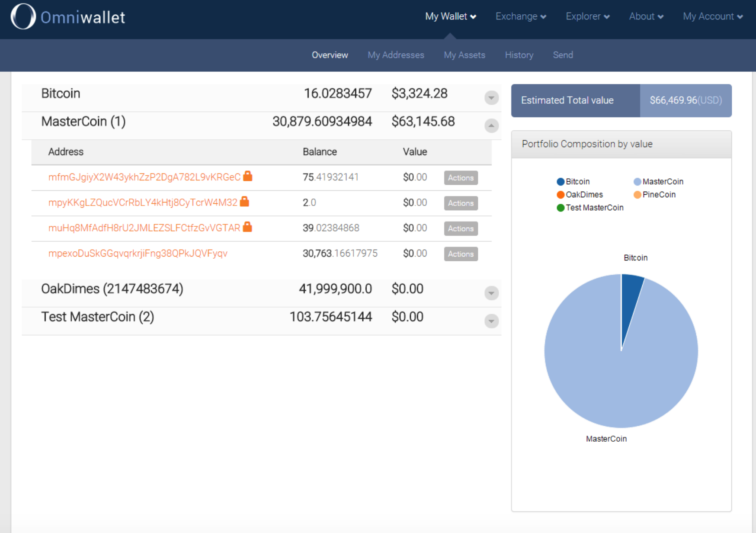Open the My Account dropdown menu
The height and width of the screenshot is (533, 756).
713,16
